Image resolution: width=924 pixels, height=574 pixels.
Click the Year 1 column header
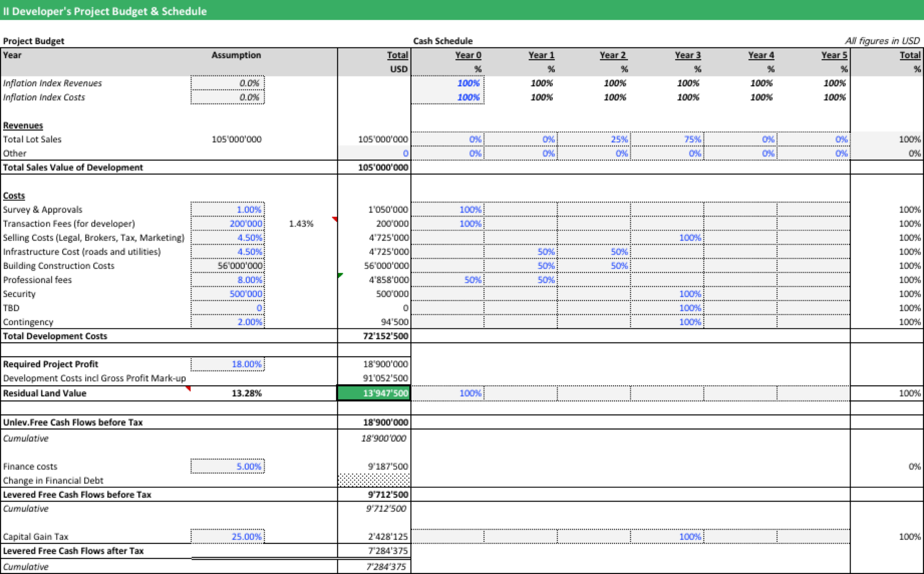coord(541,55)
